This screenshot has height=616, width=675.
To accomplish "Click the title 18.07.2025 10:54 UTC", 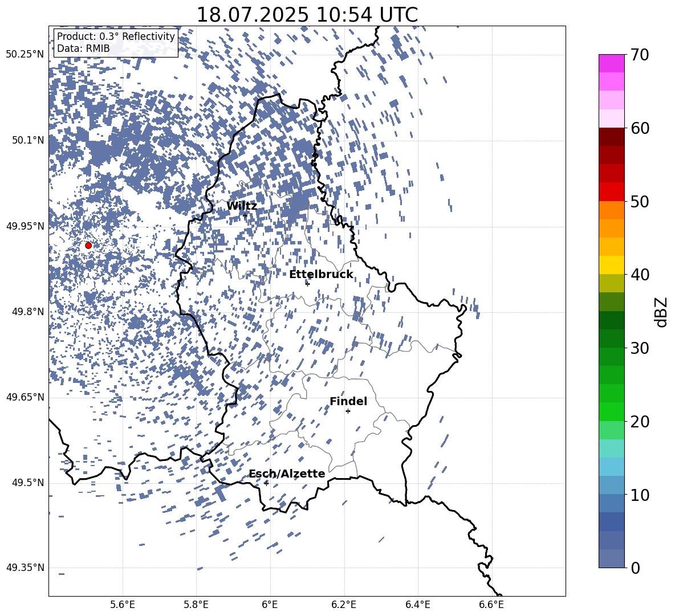I will pyautogui.click(x=307, y=14).
